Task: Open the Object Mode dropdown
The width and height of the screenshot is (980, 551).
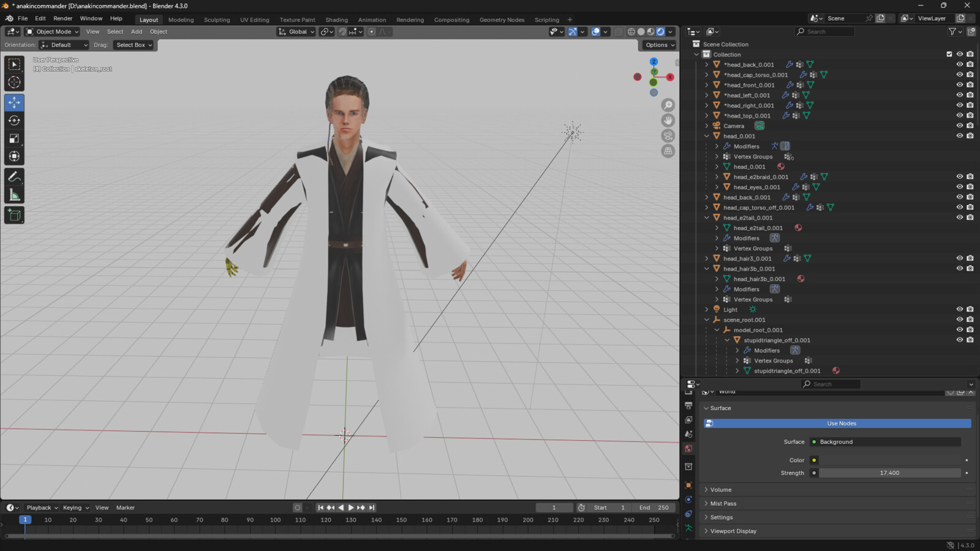Action: 53,32
